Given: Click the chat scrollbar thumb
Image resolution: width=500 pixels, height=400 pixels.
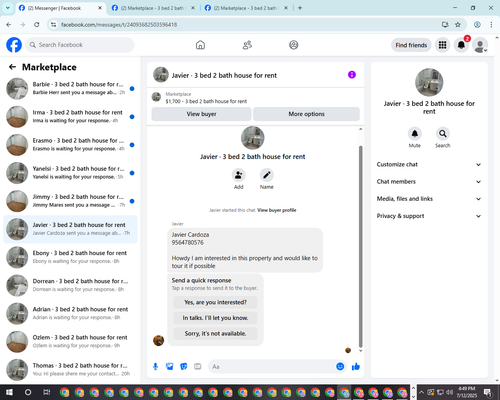Looking at the screenshot, I should [360, 247].
